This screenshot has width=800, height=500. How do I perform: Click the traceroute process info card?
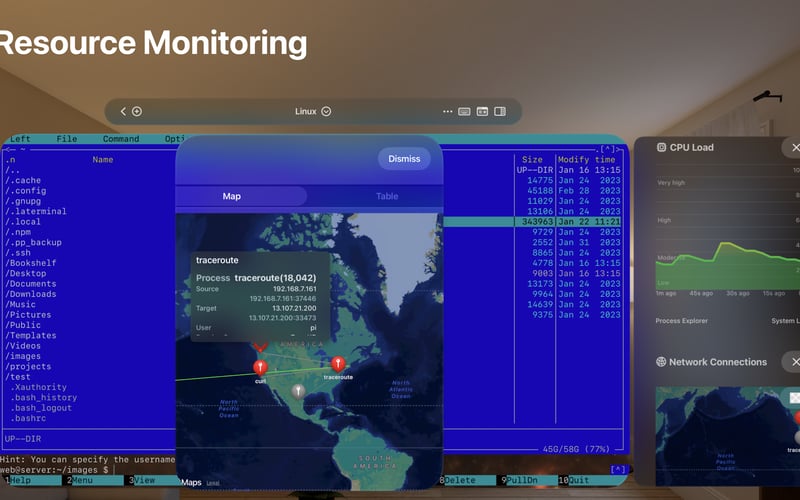(x=261, y=296)
